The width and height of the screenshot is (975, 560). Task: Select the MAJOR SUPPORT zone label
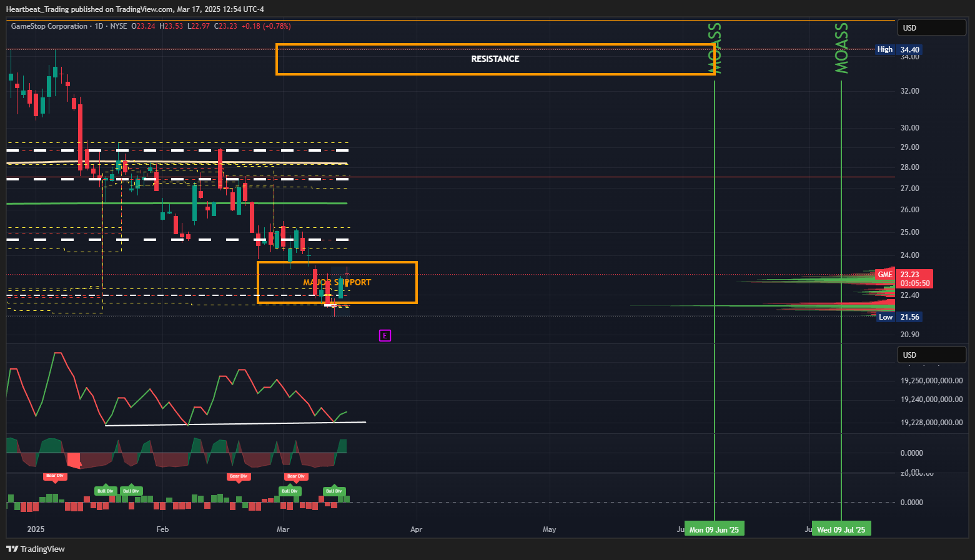[337, 282]
